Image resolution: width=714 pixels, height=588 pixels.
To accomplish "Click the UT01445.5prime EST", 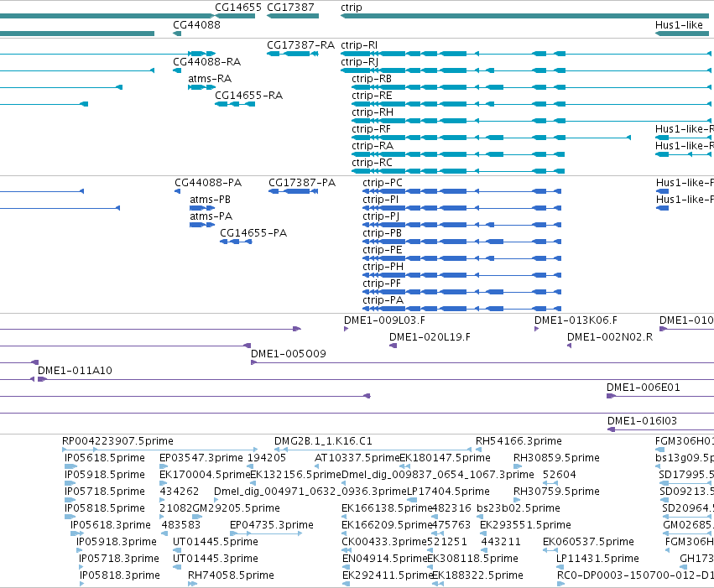I will click(x=177, y=550).
